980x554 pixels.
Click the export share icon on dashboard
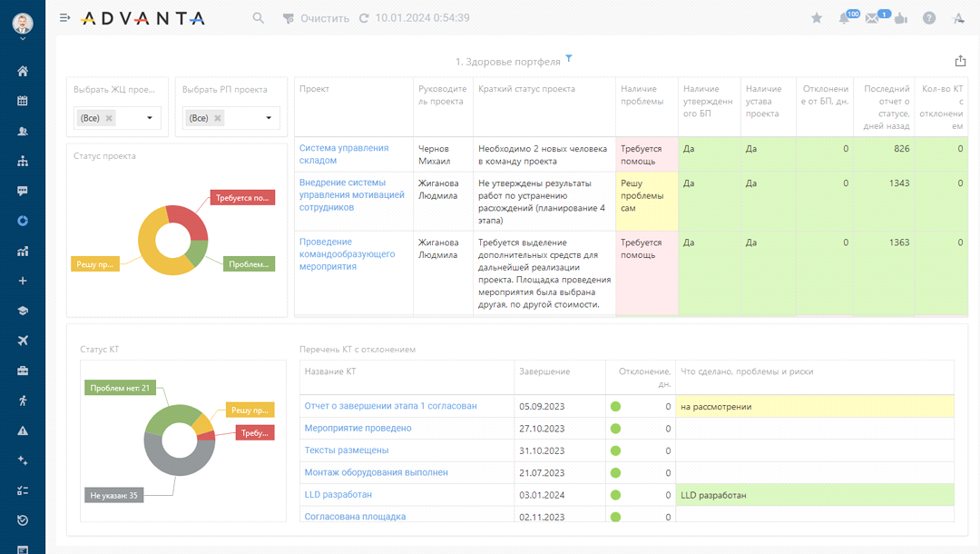click(x=960, y=61)
